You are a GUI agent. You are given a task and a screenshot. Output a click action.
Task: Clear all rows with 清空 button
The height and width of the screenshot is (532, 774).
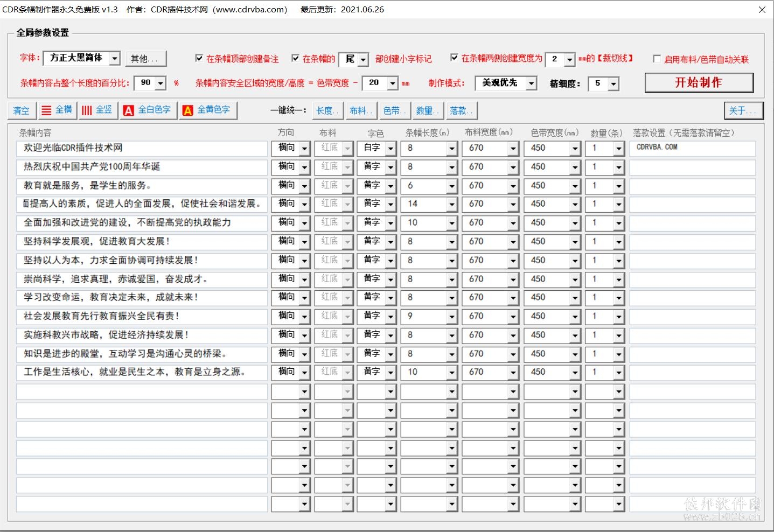coord(22,110)
